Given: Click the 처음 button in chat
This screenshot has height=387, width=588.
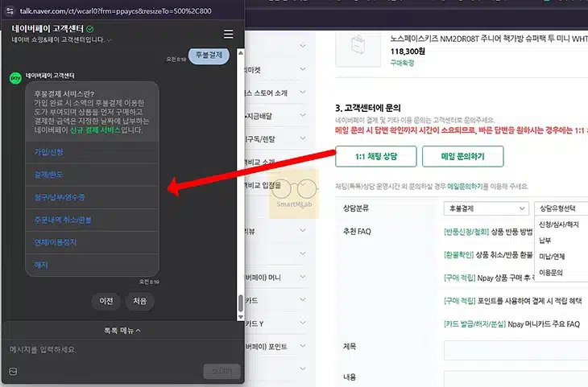Looking at the screenshot, I should point(139,301).
